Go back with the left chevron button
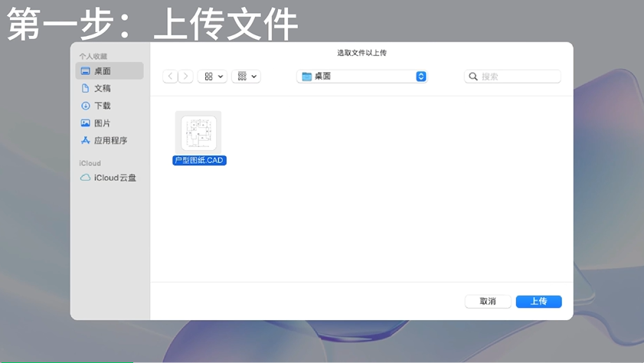 [x=171, y=77]
